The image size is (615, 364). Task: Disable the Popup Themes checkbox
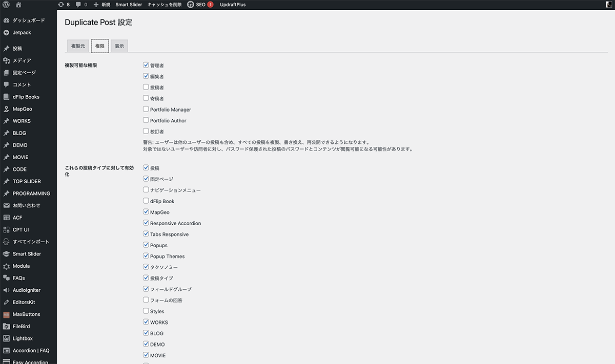coord(146,256)
